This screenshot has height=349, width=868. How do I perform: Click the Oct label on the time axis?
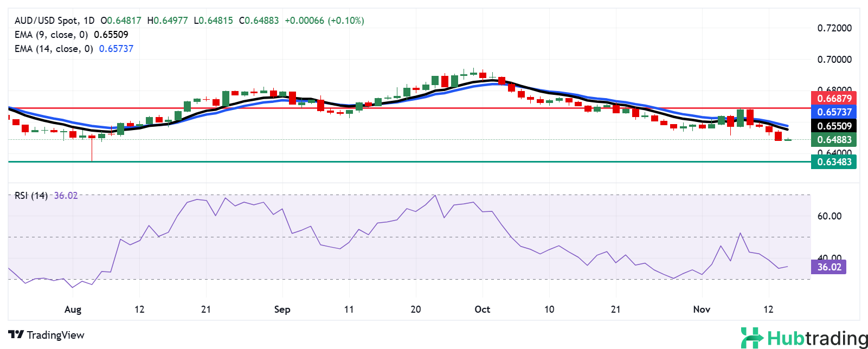click(x=482, y=309)
